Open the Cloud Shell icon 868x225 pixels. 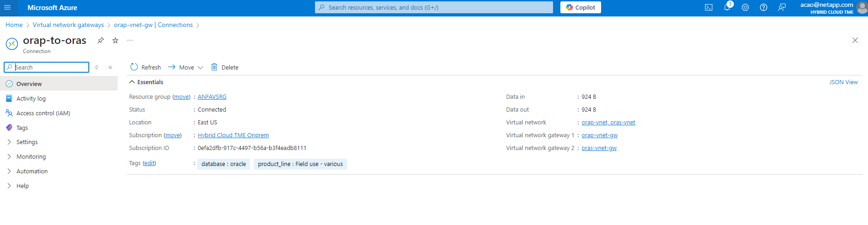coord(709,7)
